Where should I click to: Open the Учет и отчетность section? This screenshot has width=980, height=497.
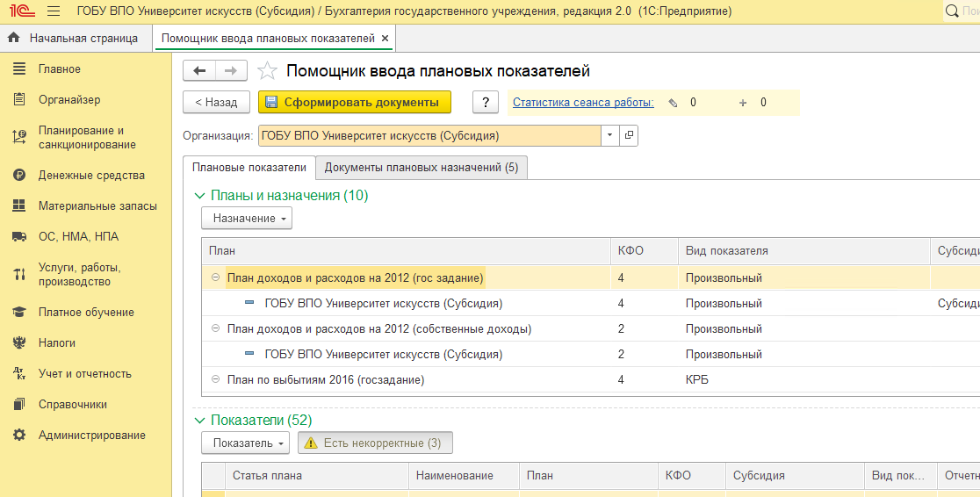(x=85, y=373)
